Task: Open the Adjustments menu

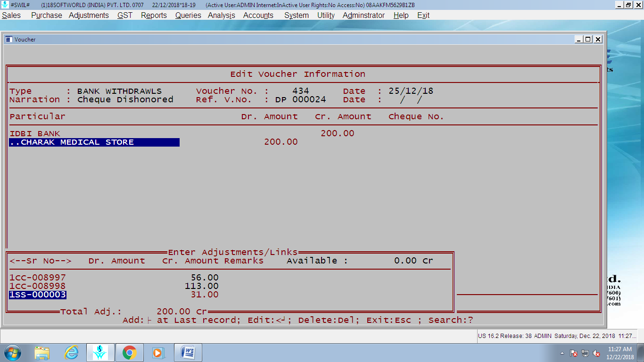Action: click(x=89, y=15)
